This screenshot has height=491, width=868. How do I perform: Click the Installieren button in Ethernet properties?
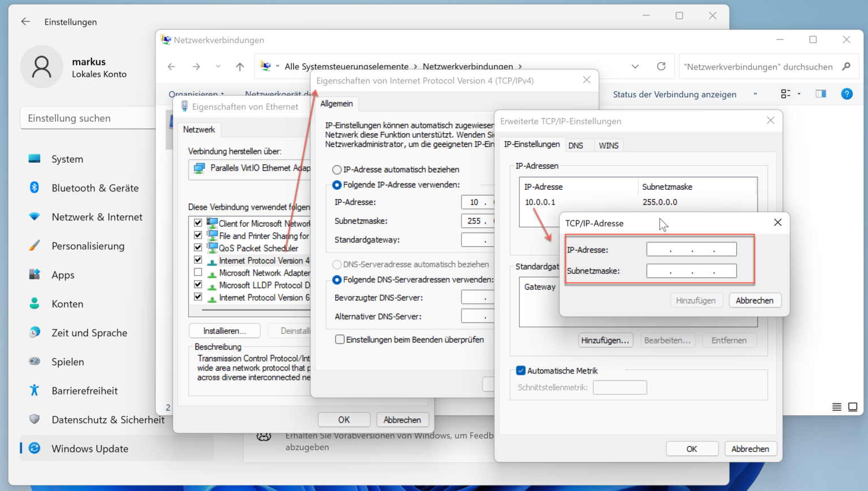pyautogui.click(x=224, y=330)
